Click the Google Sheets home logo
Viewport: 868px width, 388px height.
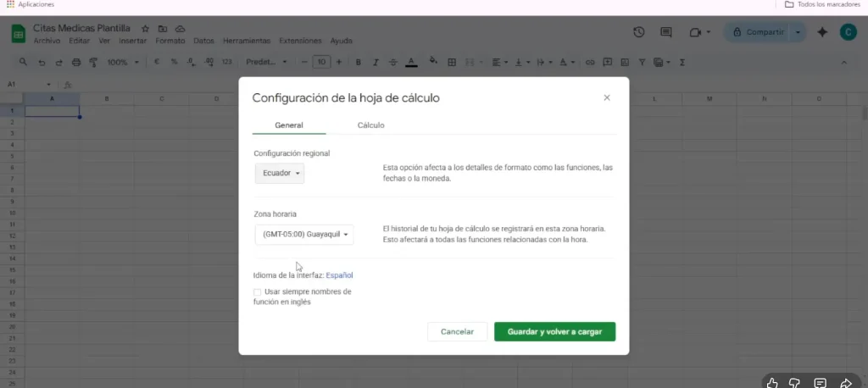pos(18,33)
